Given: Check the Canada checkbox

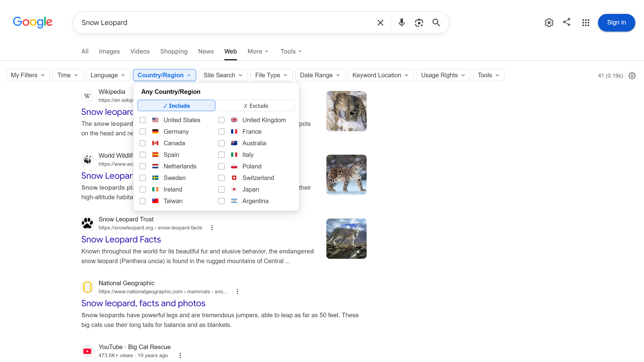Looking at the screenshot, I should [143, 143].
